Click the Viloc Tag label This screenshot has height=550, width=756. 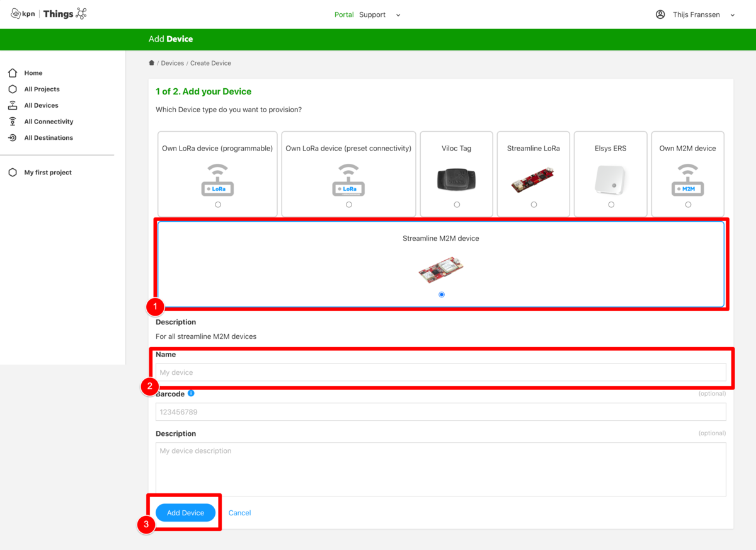tap(457, 149)
